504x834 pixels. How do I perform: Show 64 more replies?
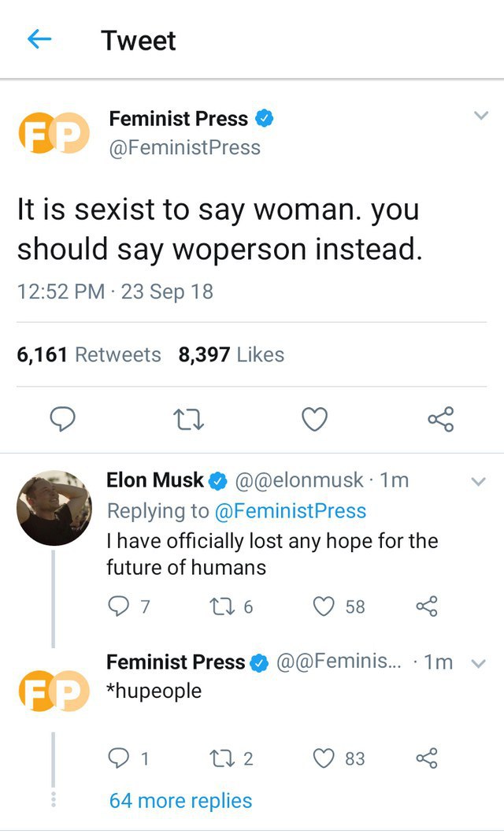181,800
